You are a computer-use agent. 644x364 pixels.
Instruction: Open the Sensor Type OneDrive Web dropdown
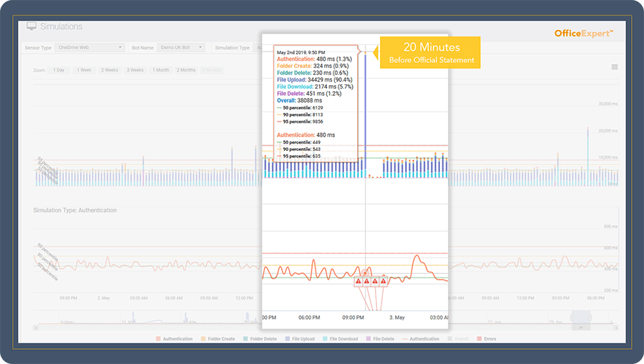pyautogui.click(x=89, y=48)
